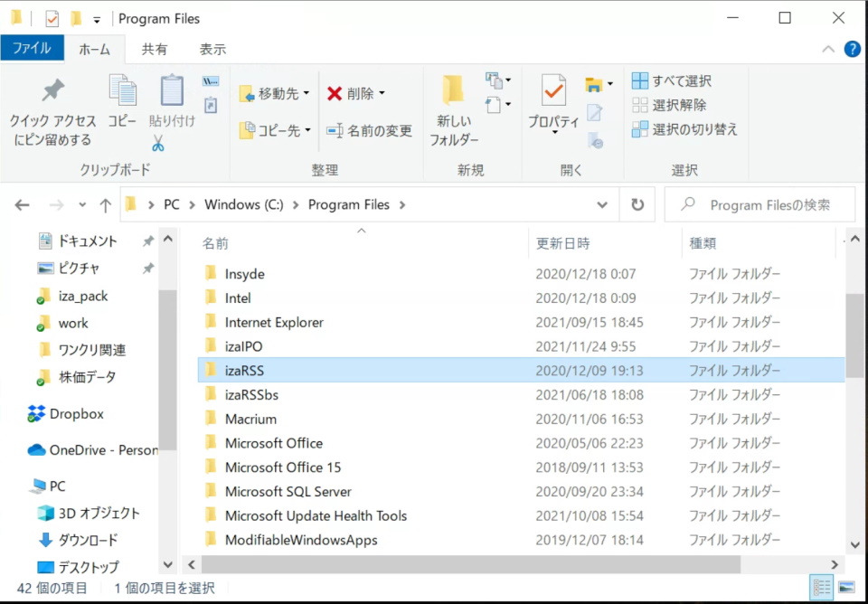Collapse the ribbon with the chevron
Image resolution: width=868 pixels, height=604 pixels.
tap(828, 49)
